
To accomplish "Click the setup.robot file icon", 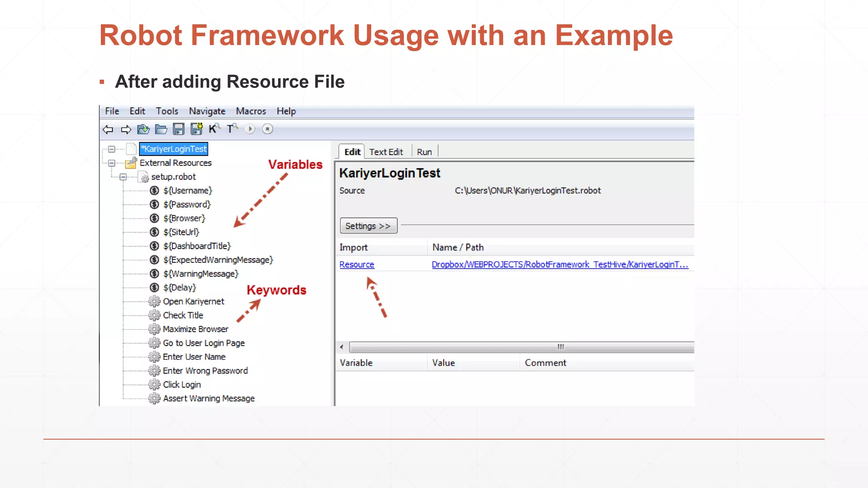I will coord(144,177).
